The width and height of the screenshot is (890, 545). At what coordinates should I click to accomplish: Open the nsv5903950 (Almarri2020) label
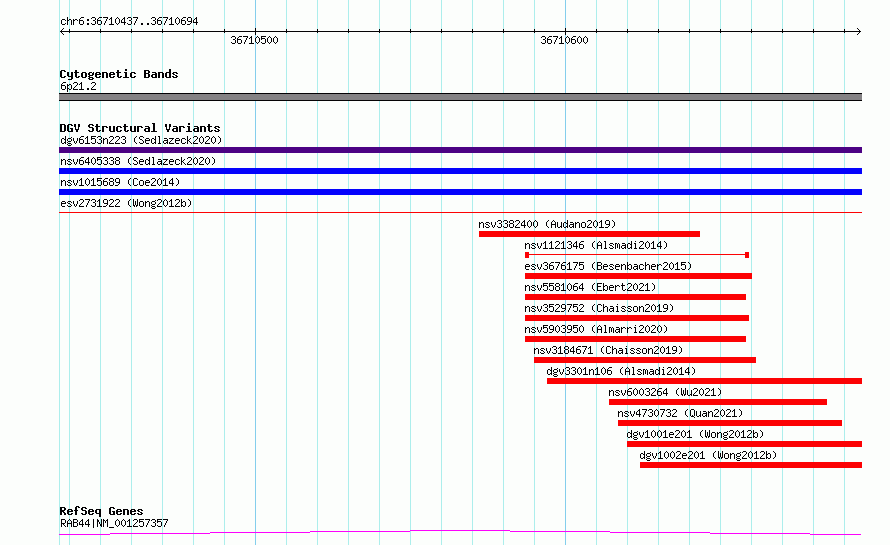(596, 329)
